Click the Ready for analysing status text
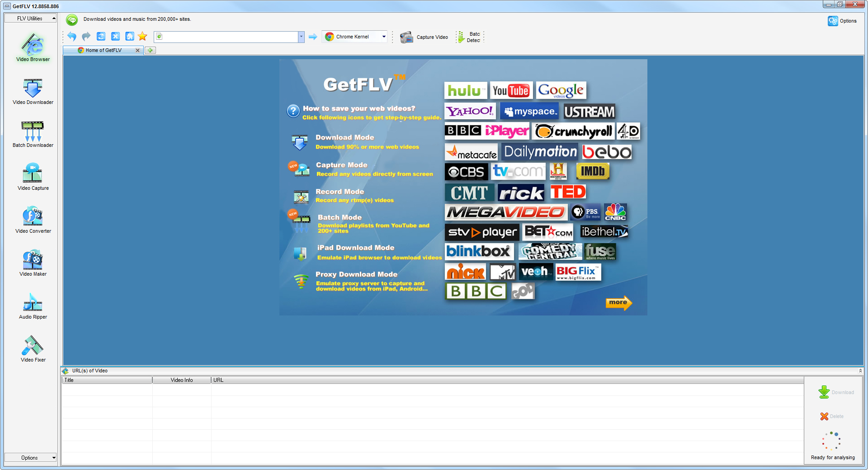 click(x=833, y=457)
